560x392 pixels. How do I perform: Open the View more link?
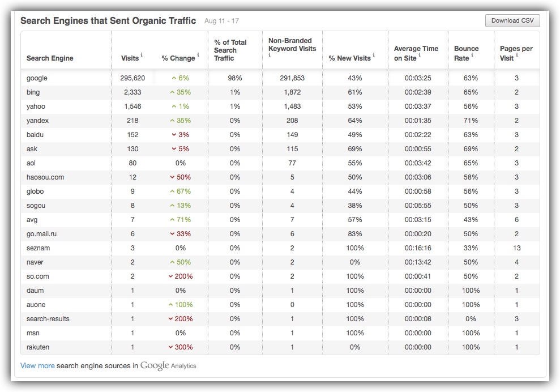(x=37, y=365)
